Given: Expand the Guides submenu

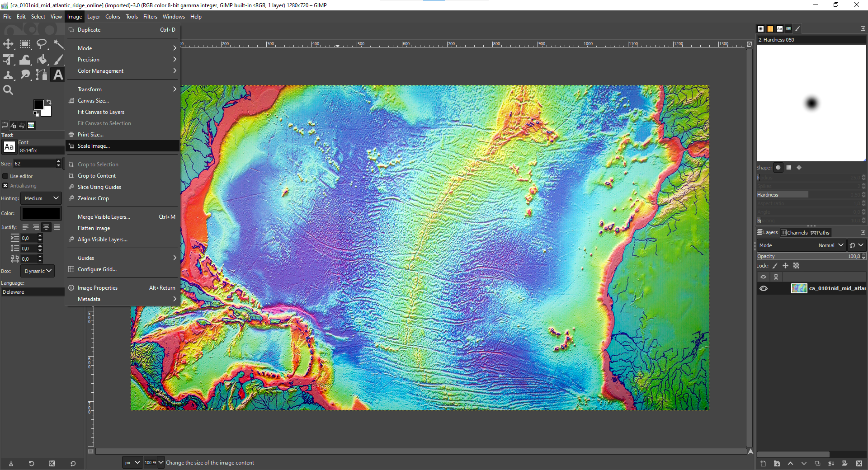Looking at the screenshot, I should tap(123, 258).
